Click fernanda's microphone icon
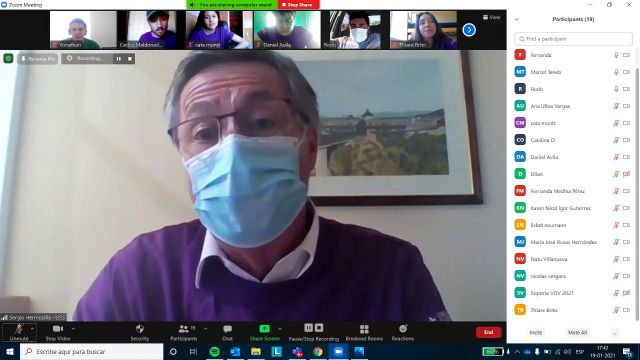Image resolution: width=640 pixels, height=360 pixels. [x=616, y=55]
